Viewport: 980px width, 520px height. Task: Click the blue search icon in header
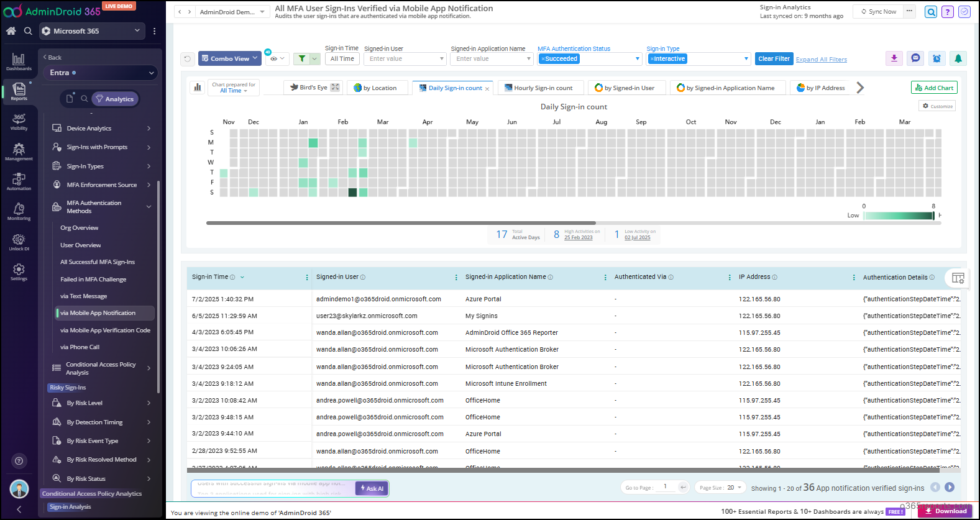pos(931,12)
